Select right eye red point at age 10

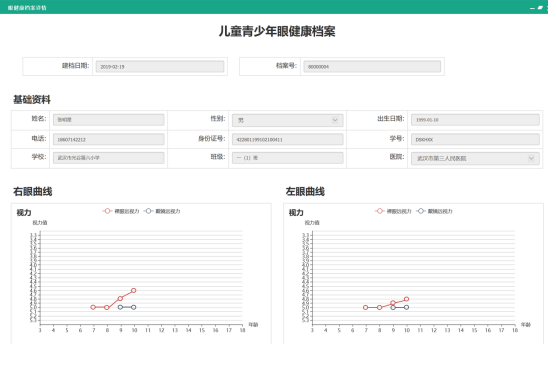point(134,290)
